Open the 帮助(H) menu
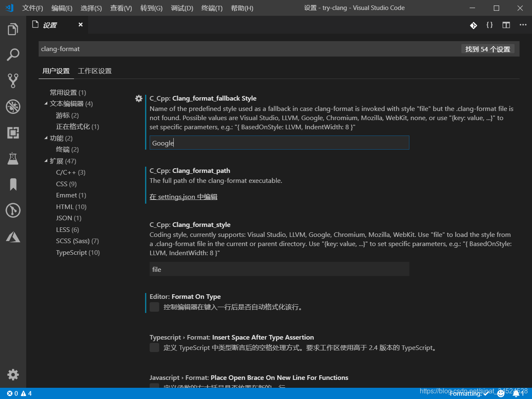This screenshot has width=532, height=399. point(242,8)
